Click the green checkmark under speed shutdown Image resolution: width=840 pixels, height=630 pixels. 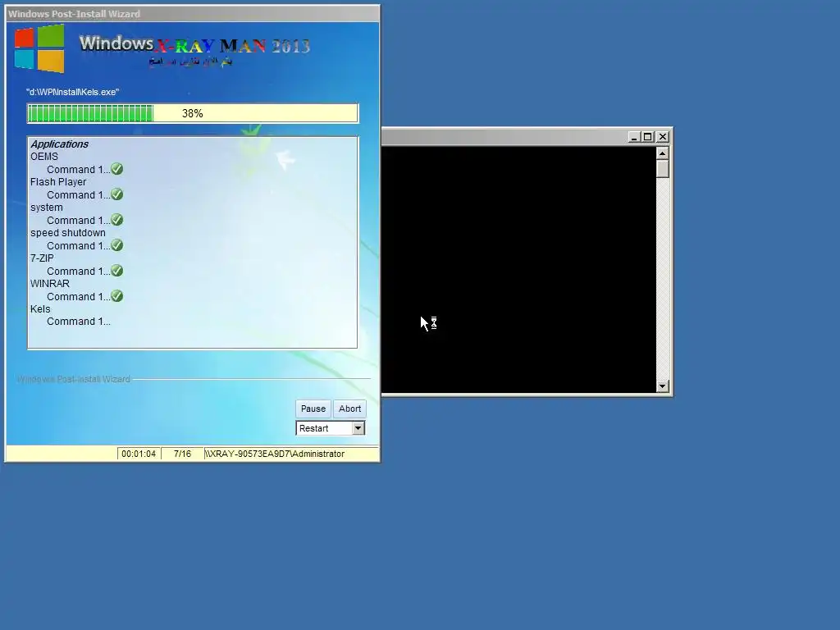116,245
